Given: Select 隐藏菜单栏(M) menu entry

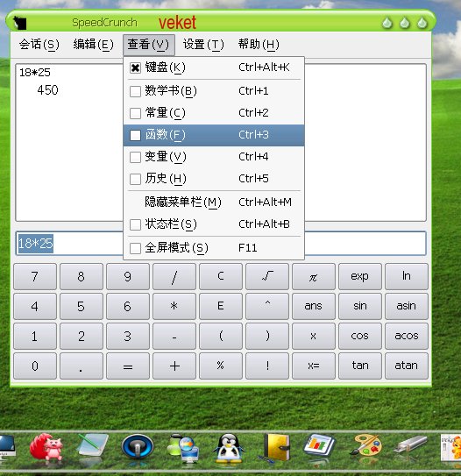Looking at the screenshot, I should 214,202.
